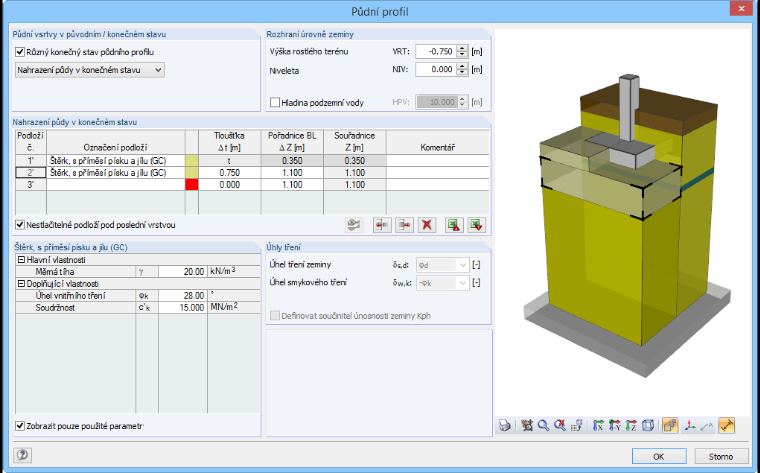Click Měrná tíha value 20.00

point(183,271)
